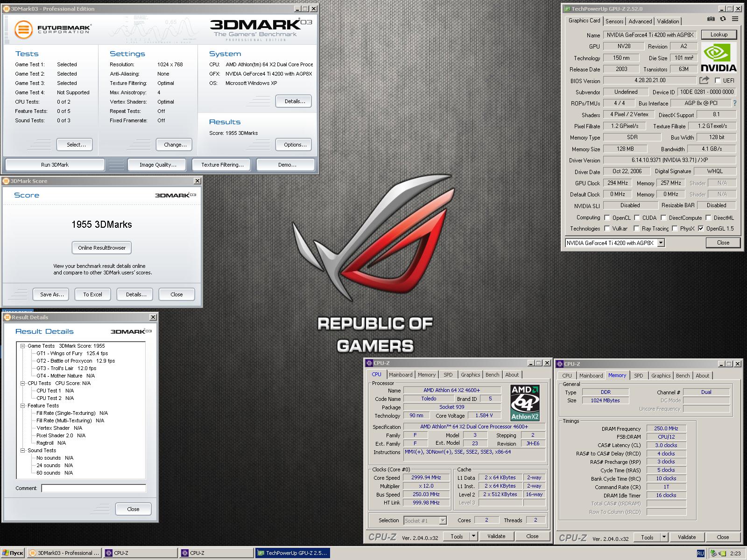Toggle the PhysX checkbox

click(x=675, y=228)
